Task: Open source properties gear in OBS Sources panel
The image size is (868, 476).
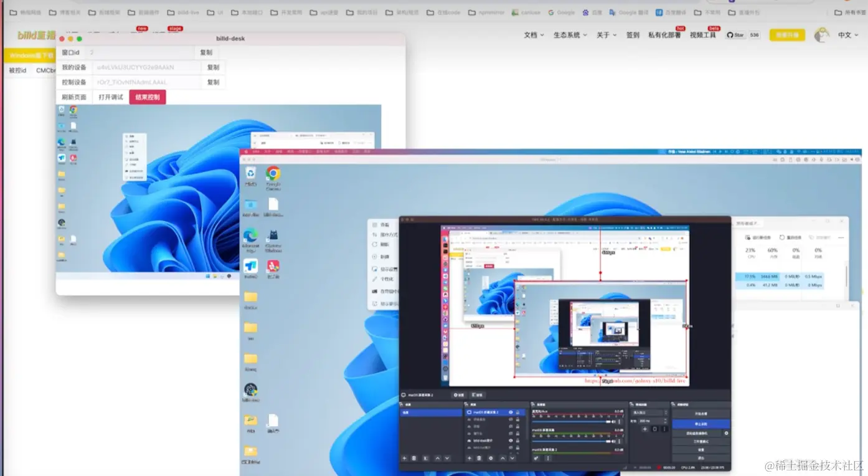Action: [x=491, y=458]
